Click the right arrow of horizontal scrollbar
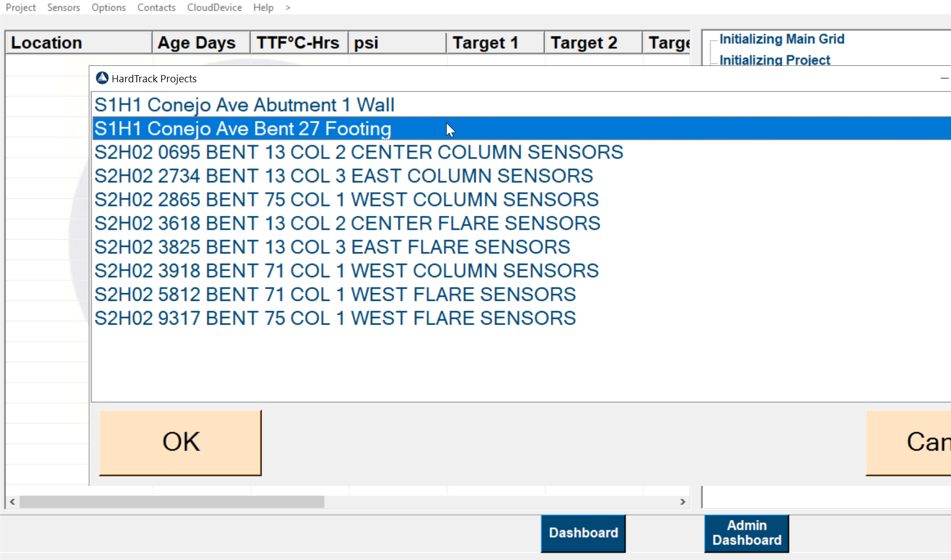This screenshot has height=560, width=951. pos(682,502)
